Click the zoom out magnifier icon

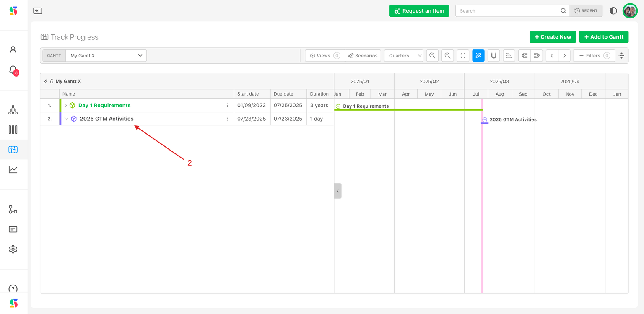(432, 56)
